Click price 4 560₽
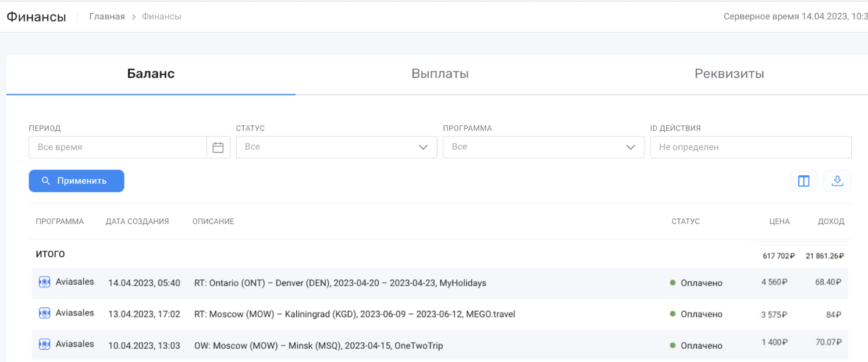This screenshot has height=362, width=868. pyautogui.click(x=774, y=282)
